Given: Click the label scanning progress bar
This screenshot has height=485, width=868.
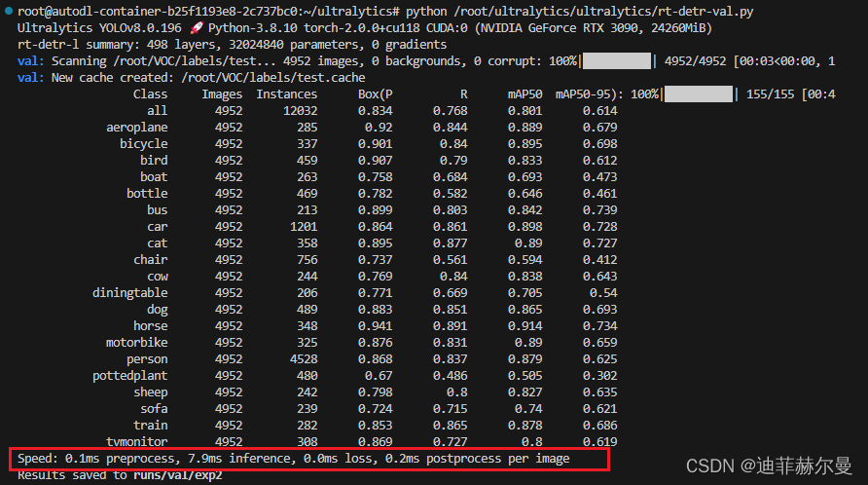Looking at the screenshot, I should (x=617, y=61).
